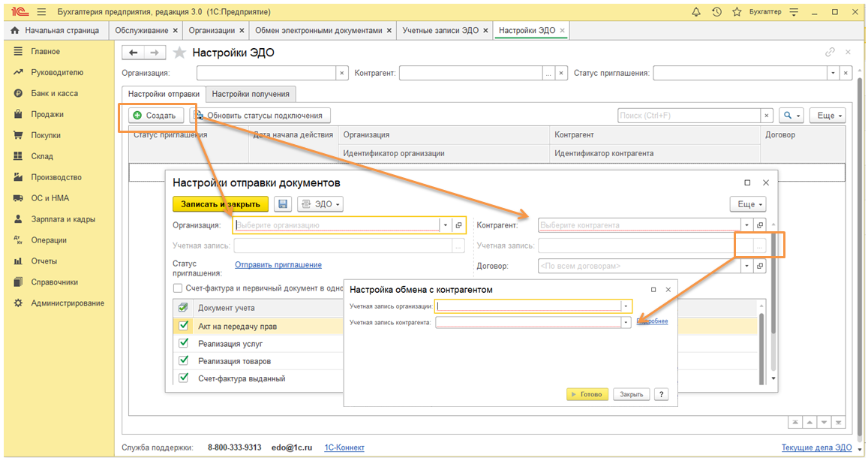Enable Счет-фактура и первичный документ checkbox
The image size is (868, 461).
178,288
